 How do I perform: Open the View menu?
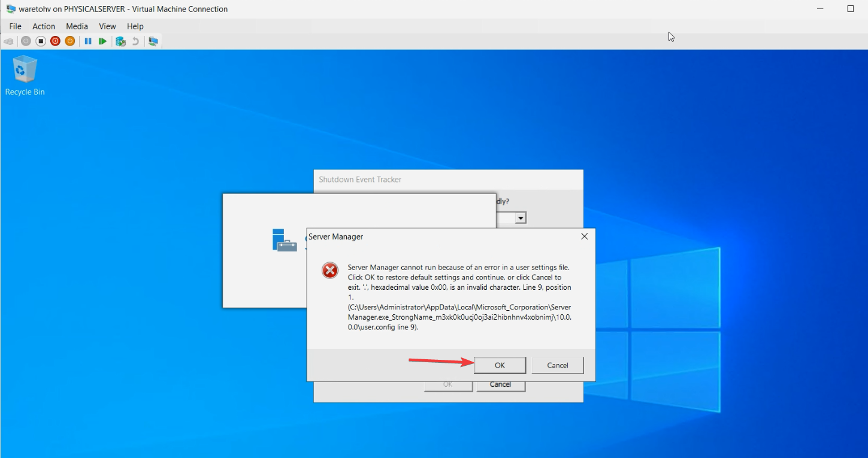point(107,26)
